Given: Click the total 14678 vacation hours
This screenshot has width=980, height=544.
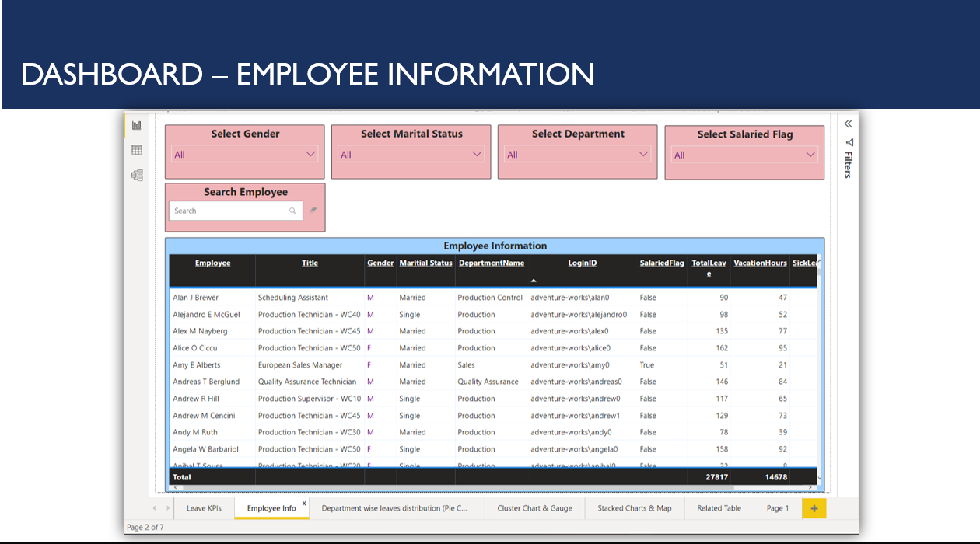Looking at the screenshot, I should click(x=775, y=477).
